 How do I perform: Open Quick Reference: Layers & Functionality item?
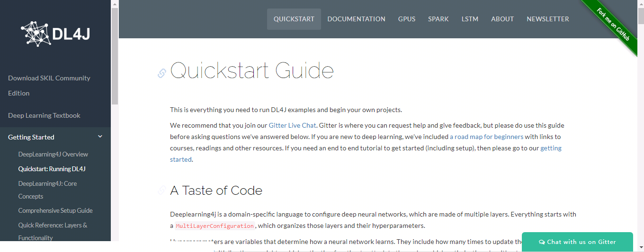point(53,231)
